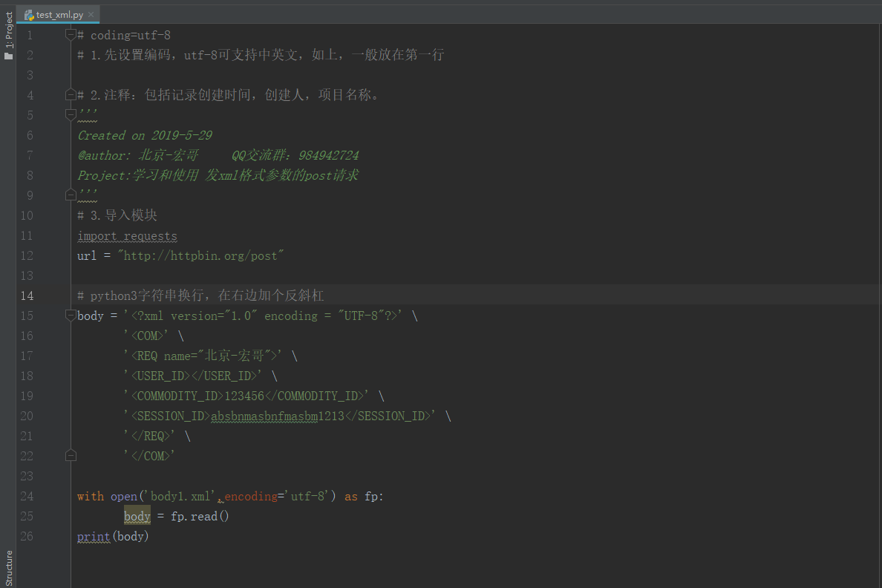
Task: Click the highlighted body occurrence on line 25
Action: (x=136, y=516)
